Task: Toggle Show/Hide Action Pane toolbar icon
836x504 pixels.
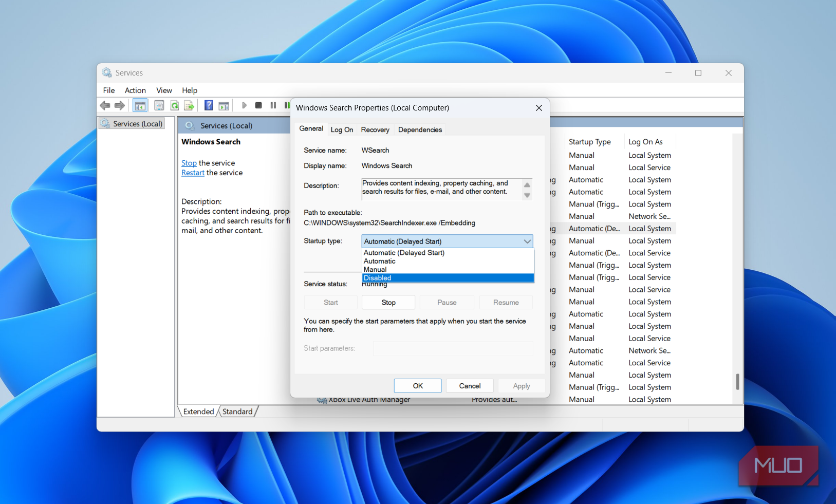Action: click(224, 105)
